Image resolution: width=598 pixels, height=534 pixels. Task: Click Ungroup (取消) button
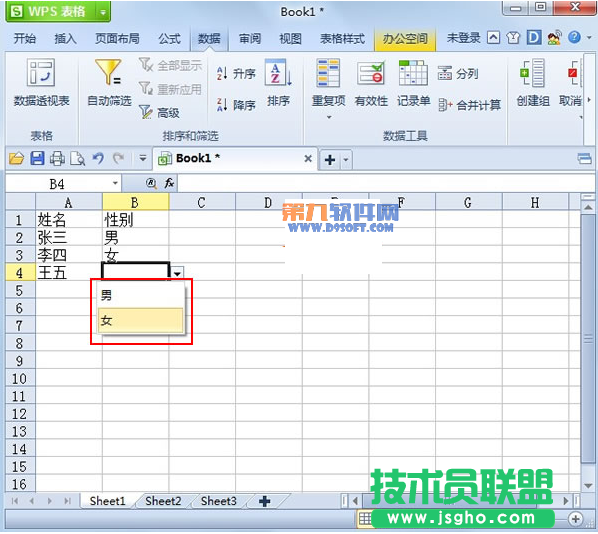pyautogui.click(x=571, y=82)
